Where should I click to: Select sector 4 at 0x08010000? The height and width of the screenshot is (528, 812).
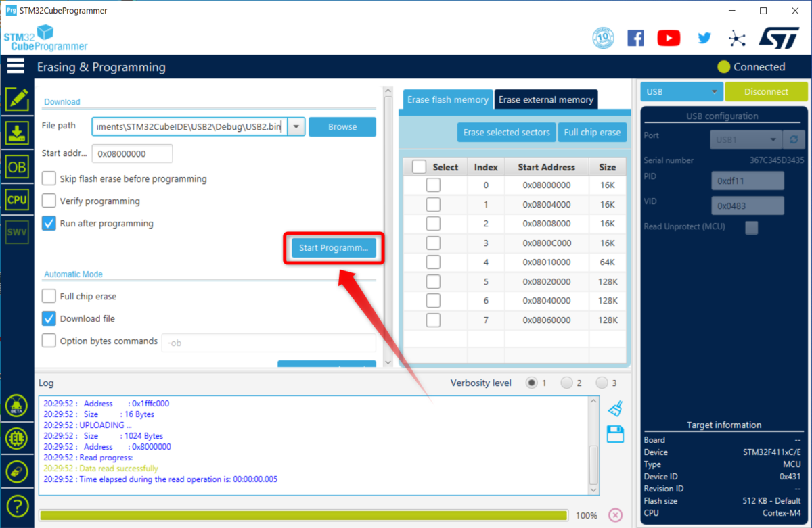click(433, 262)
